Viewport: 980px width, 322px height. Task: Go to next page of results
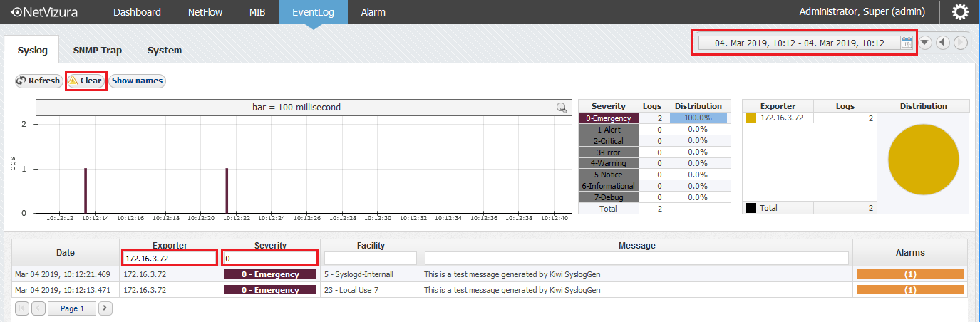tap(105, 308)
